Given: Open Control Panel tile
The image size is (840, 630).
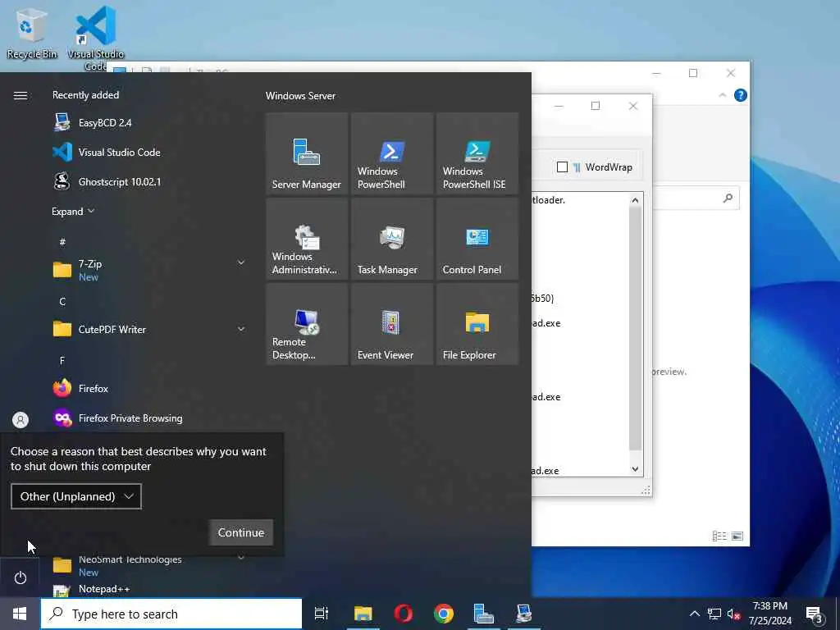Looking at the screenshot, I should (x=477, y=239).
